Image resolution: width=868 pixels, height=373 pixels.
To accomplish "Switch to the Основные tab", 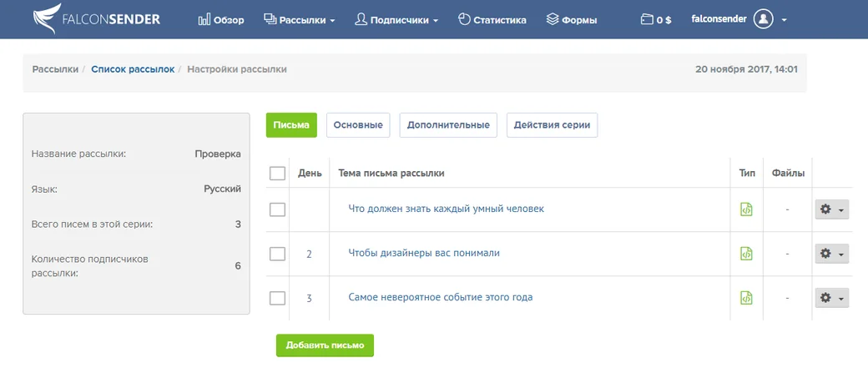I will coord(358,125).
